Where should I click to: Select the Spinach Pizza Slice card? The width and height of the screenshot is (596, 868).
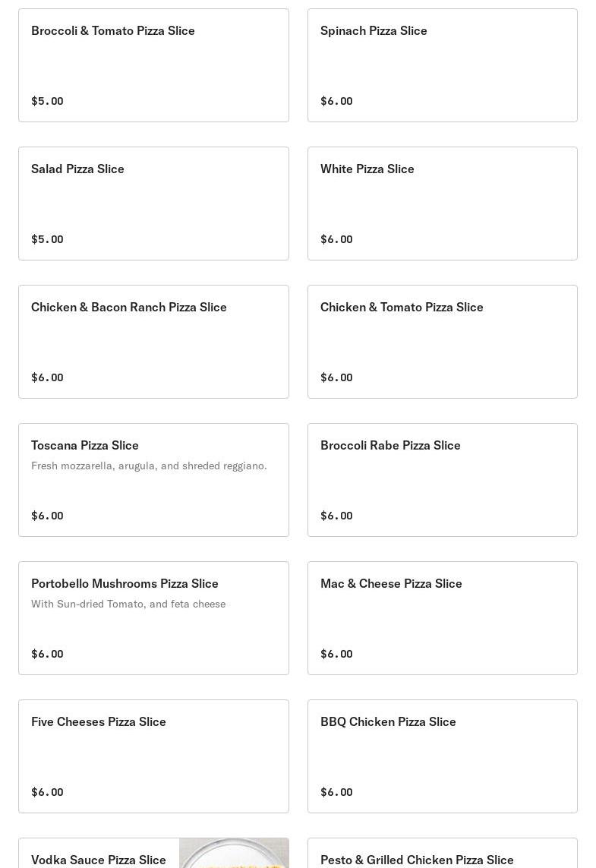(x=442, y=65)
